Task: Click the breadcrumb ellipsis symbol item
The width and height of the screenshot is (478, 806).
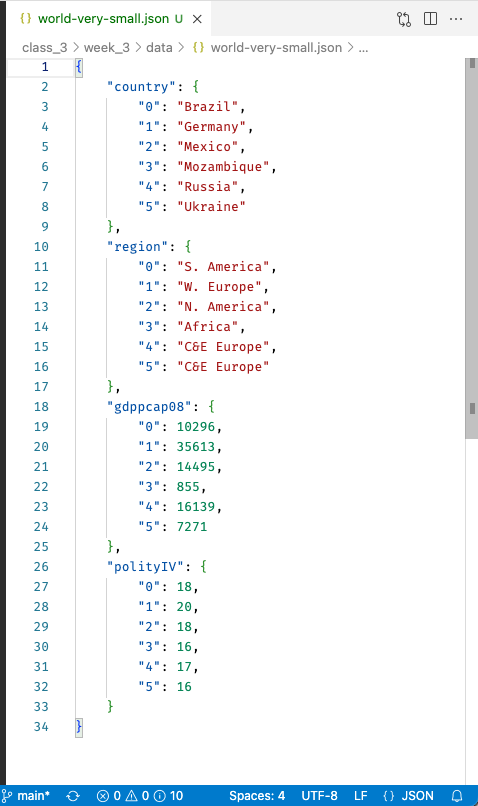Action: (363, 48)
